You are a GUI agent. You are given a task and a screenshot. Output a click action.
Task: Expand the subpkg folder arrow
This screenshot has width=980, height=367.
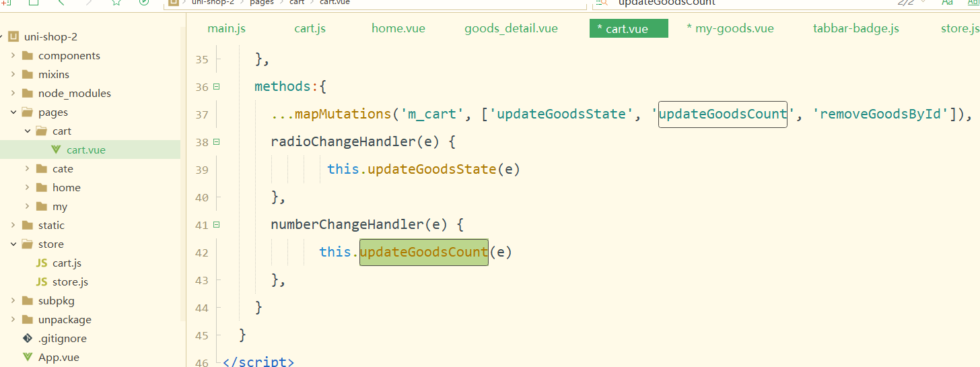[13, 301]
